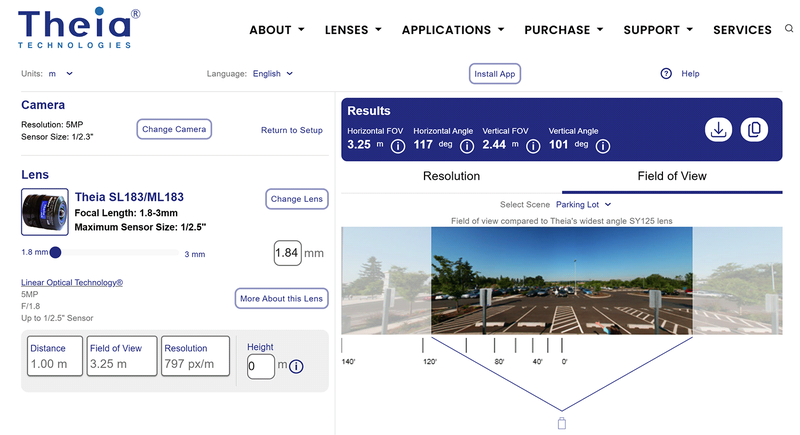The image size is (800, 435).
Task: Click the Install App button
Action: tap(495, 74)
